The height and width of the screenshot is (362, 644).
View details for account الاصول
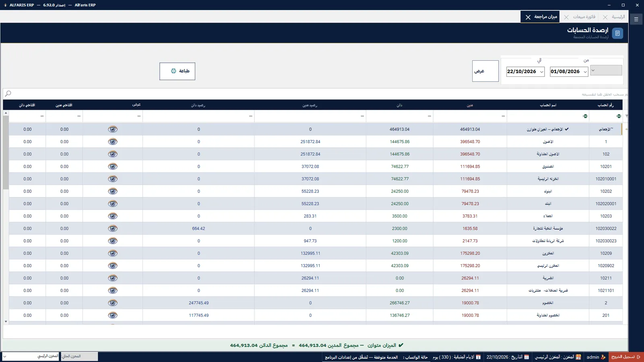tap(113, 142)
